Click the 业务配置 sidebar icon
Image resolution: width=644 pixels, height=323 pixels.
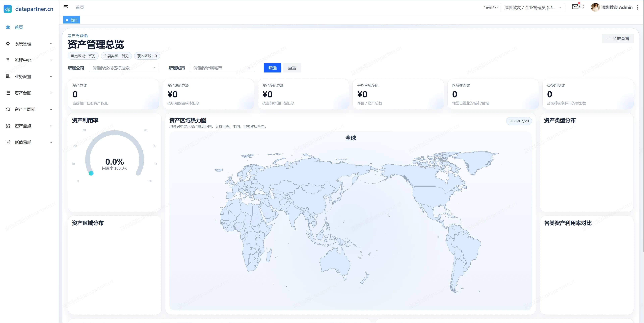coord(8,77)
